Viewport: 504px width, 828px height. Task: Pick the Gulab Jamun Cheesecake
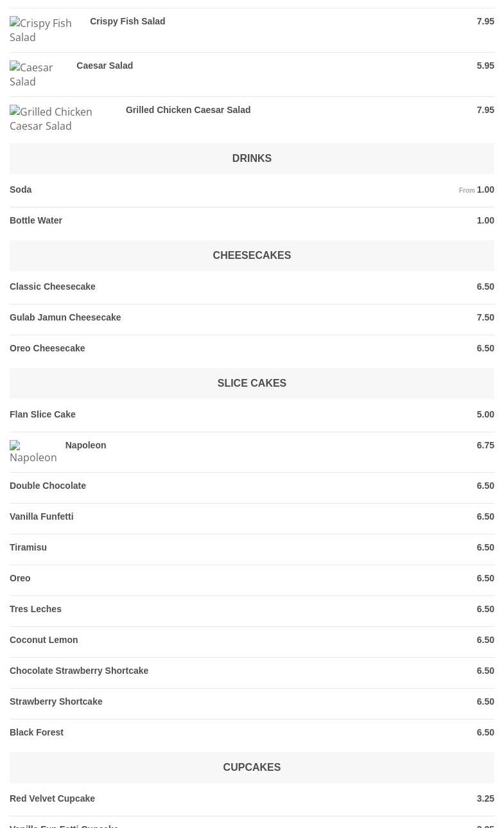(x=65, y=317)
